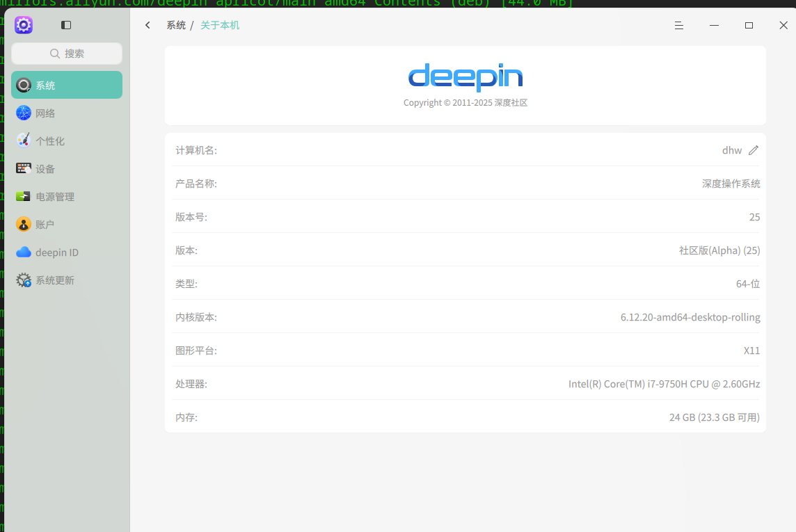Click the 处理器 label
This screenshot has width=796, height=532.
[x=191, y=384]
